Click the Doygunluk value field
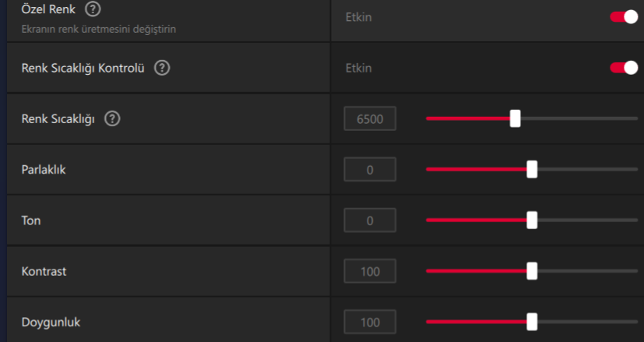The height and width of the screenshot is (342, 644). [x=370, y=322]
